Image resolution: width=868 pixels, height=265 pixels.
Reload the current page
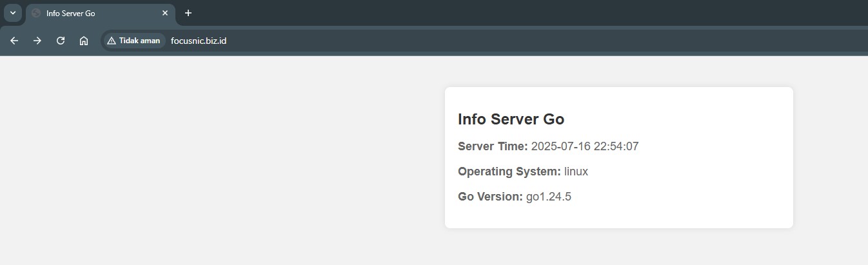pos(61,41)
